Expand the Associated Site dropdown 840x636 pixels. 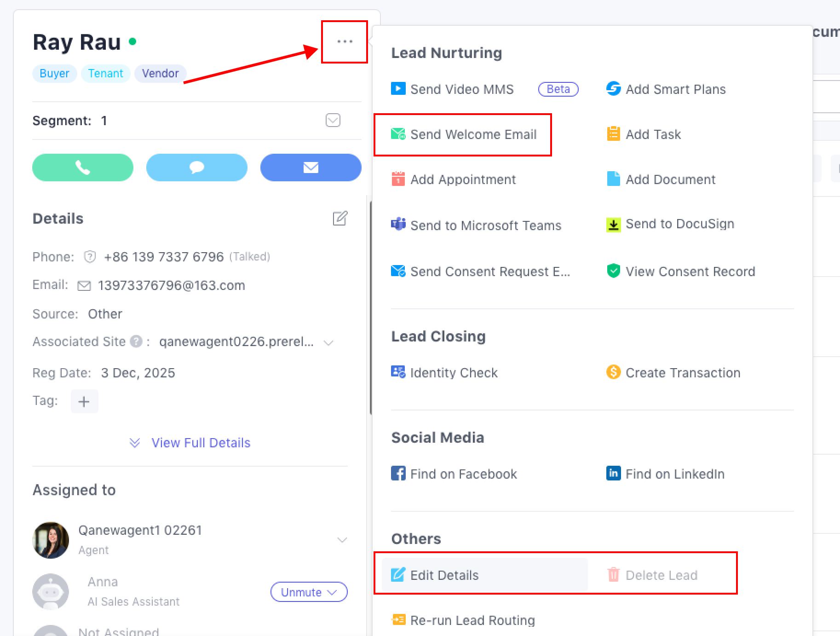(x=328, y=342)
